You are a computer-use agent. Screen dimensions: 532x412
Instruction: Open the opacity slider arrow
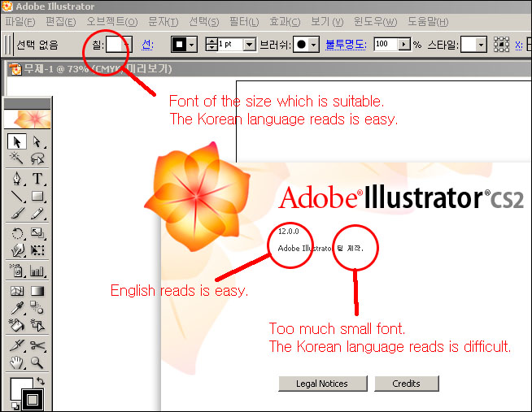coord(403,45)
